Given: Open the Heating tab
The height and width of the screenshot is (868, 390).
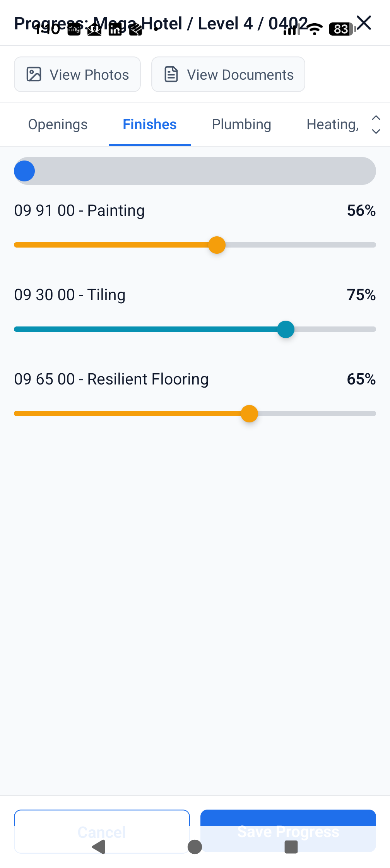Looking at the screenshot, I should point(333,125).
